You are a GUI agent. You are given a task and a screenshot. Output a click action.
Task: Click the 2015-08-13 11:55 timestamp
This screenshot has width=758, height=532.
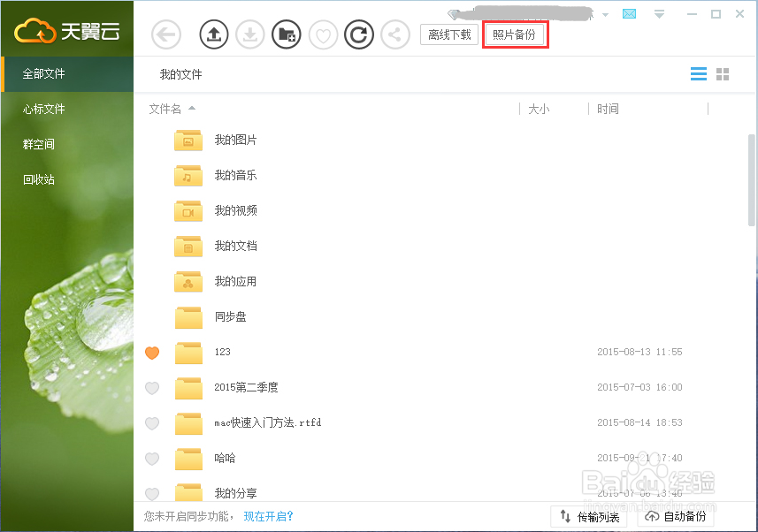(x=639, y=352)
